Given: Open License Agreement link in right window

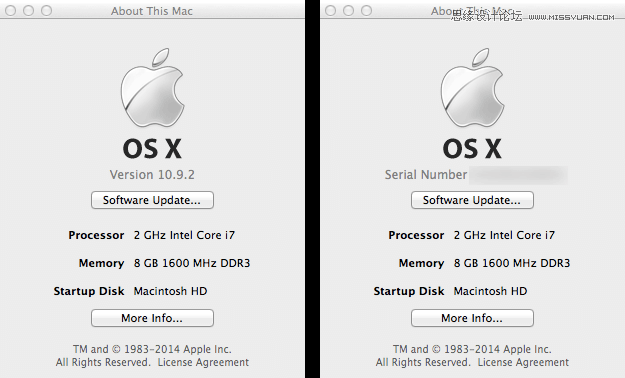Looking at the screenshot, I should pos(523,362).
